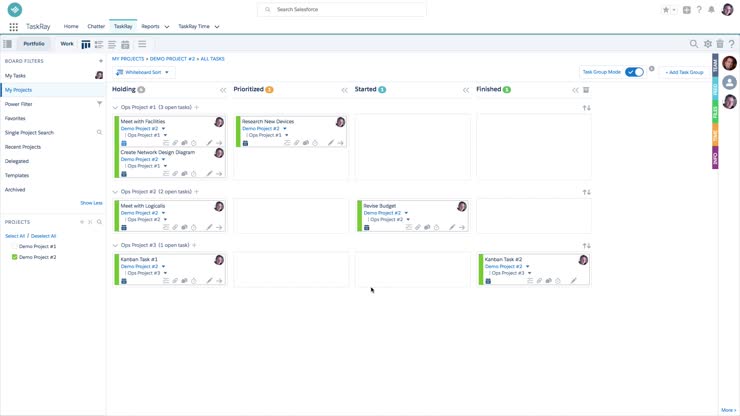Click the chat icon on Kanban Task #1 card

click(185, 280)
